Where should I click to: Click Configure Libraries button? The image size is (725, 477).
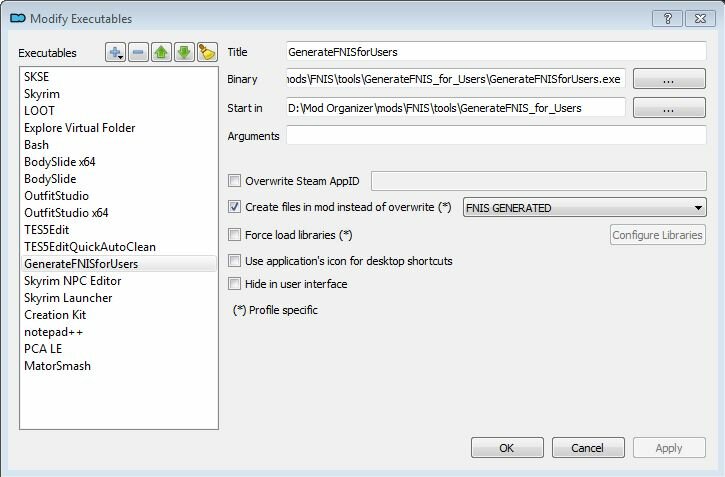(x=657, y=235)
